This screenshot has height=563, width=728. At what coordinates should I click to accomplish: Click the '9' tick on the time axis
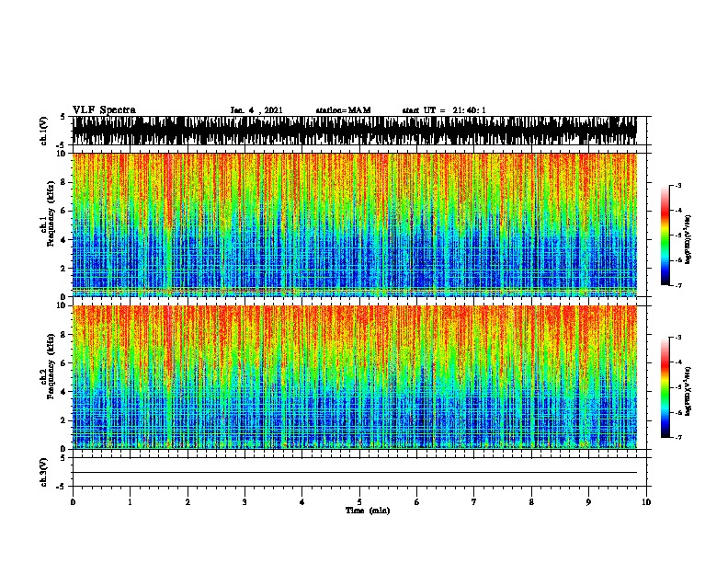pyautogui.click(x=588, y=502)
